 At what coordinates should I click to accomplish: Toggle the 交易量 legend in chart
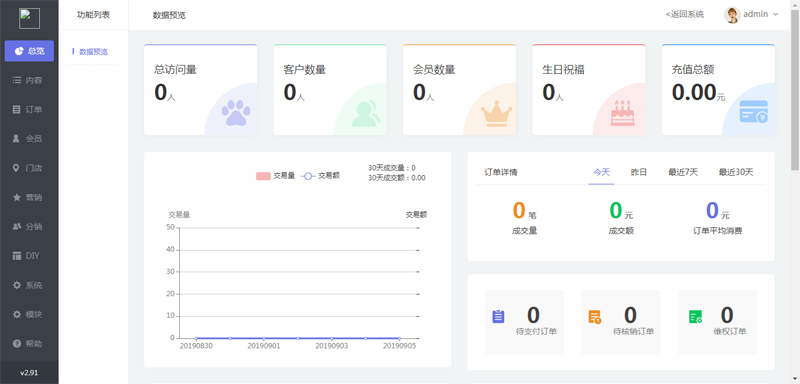(x=276, y=176)
